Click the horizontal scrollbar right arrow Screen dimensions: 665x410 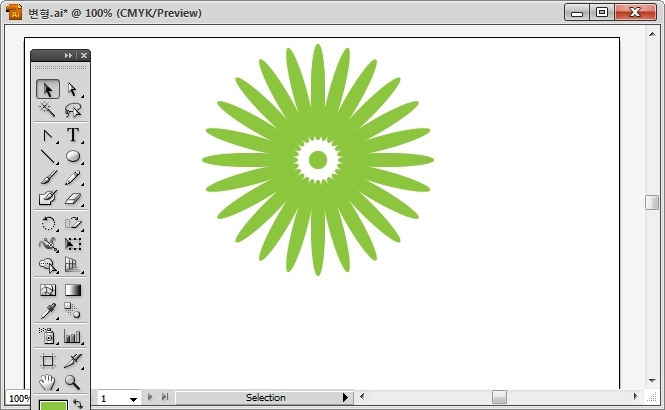[635, 397]
